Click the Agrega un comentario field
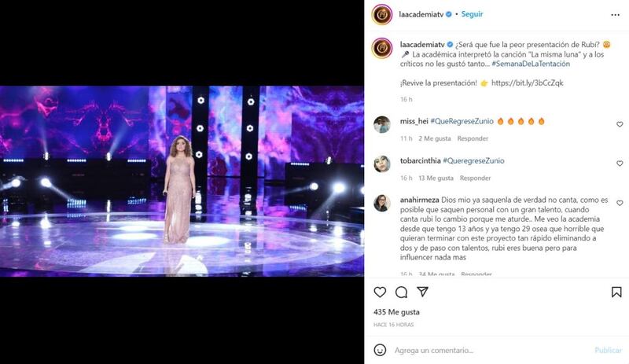629x364 pixels. pyautogui.click(x=491, y=351)
